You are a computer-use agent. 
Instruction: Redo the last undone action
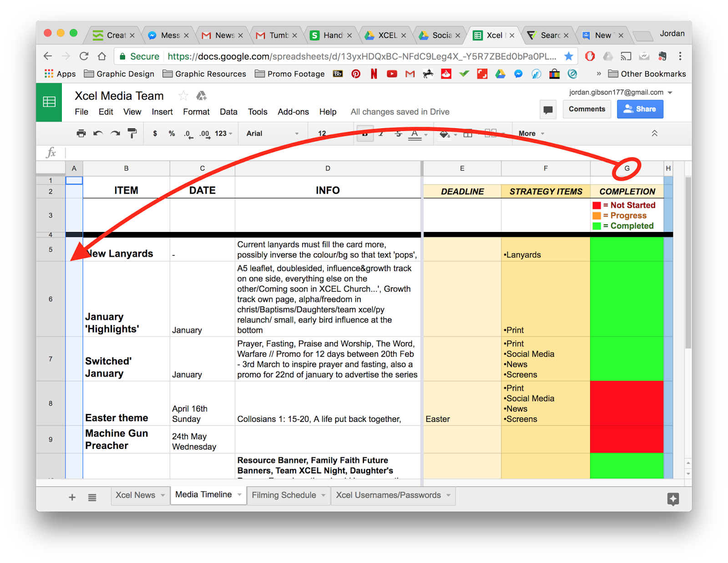[x=115, y=133]
